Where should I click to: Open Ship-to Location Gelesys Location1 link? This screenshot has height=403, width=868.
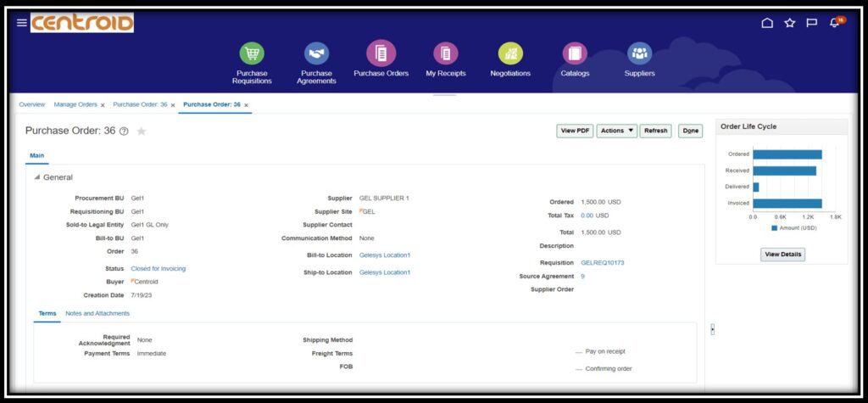385,272
